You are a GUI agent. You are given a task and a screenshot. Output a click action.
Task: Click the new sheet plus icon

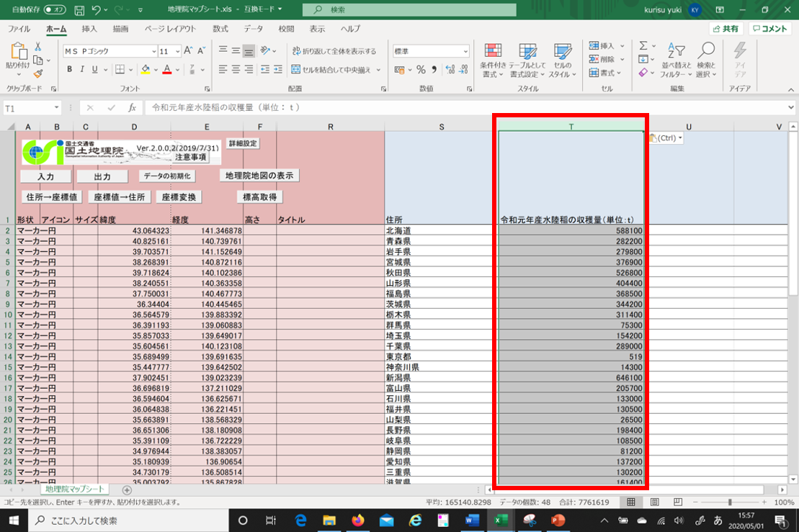(x=127, y=490)
